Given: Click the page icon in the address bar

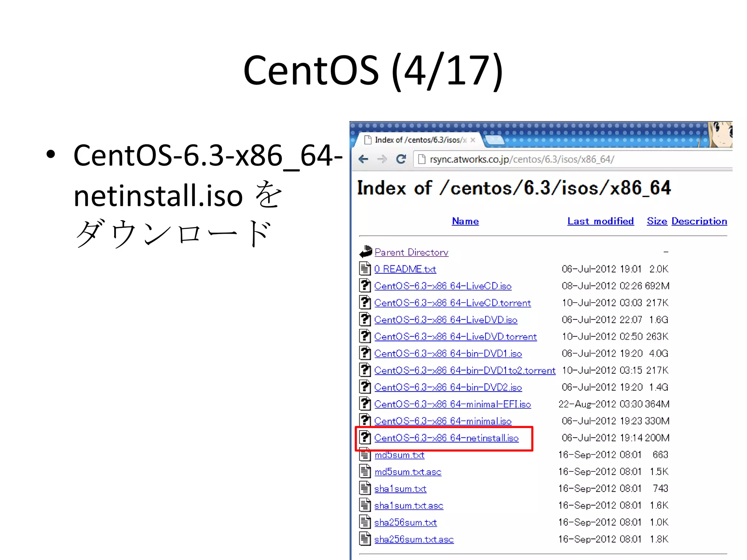Looking at the screenshot, I should 422,159.
